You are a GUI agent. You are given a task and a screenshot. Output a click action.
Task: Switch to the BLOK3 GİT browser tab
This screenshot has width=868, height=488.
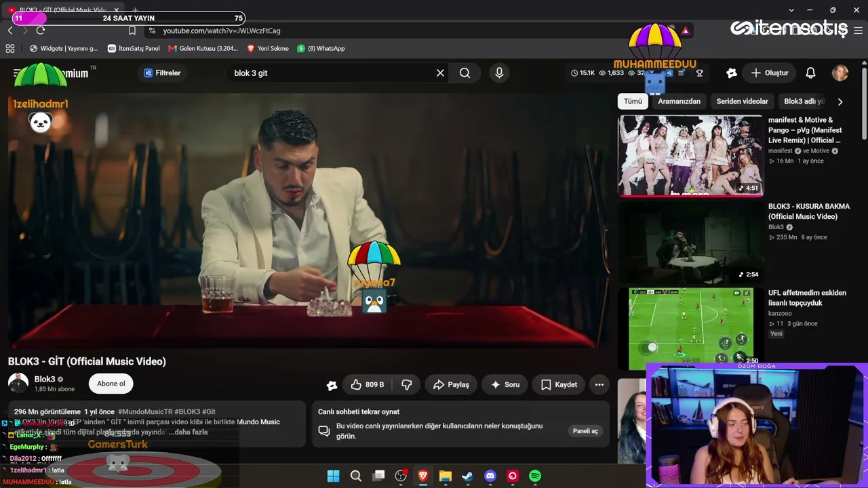click(64, 9)
